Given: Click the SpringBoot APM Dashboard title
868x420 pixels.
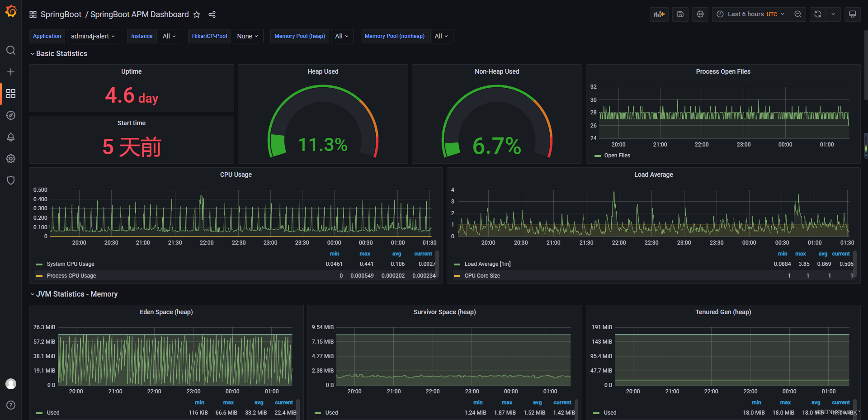Looking at the screenshot, I should point(140,14).
